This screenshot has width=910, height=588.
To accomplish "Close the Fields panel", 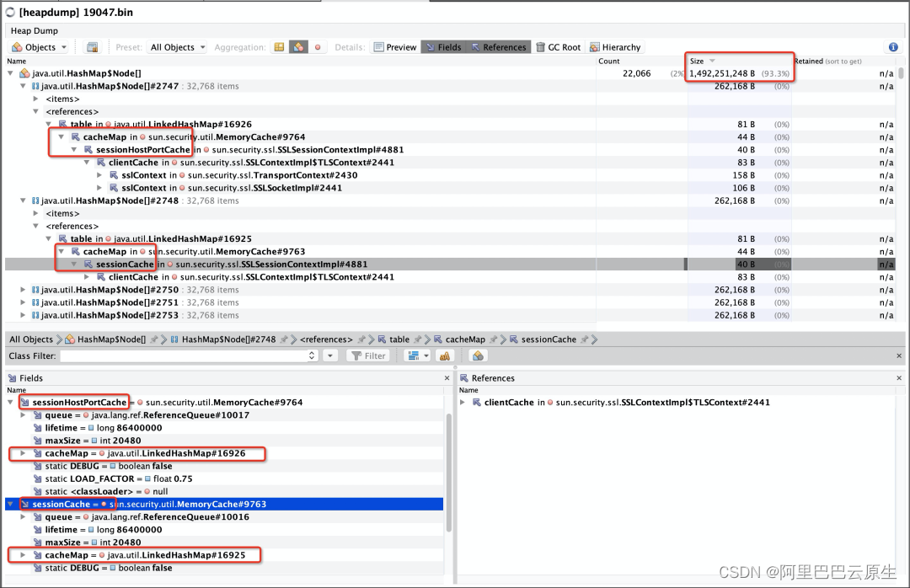I will (x=447, y=378).
